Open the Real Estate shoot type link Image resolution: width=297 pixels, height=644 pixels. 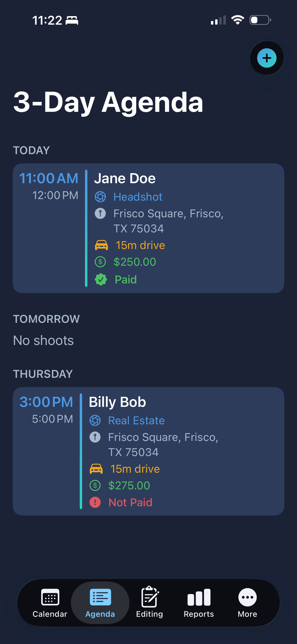click(x=136, y=421)
